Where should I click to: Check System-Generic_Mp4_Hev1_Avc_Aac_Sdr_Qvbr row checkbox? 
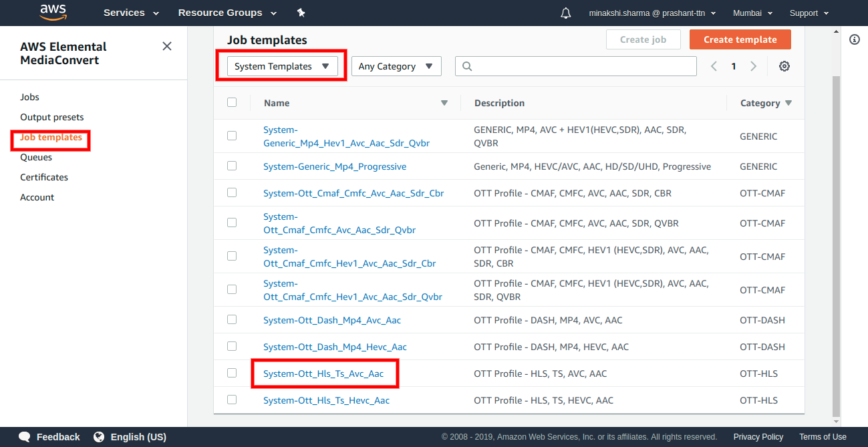pyautogui.click(x=232, y=136)
